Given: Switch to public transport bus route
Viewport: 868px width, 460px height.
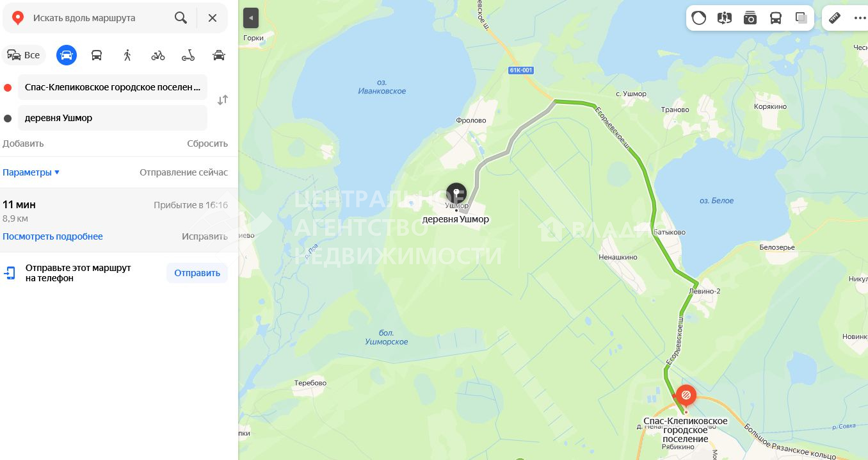Looking at the screenshot, I should click(97, 55).
